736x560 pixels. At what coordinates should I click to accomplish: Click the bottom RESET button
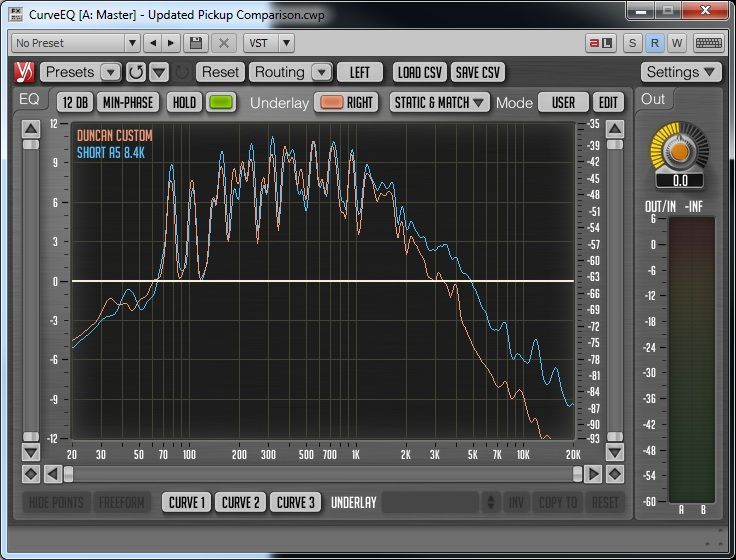(x=605, y=503)
